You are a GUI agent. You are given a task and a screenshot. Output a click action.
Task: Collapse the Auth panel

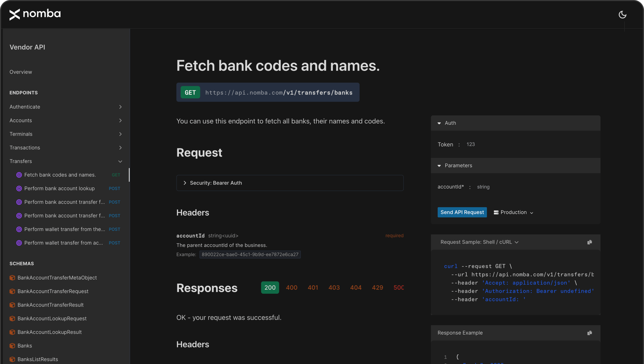[515, 123]
